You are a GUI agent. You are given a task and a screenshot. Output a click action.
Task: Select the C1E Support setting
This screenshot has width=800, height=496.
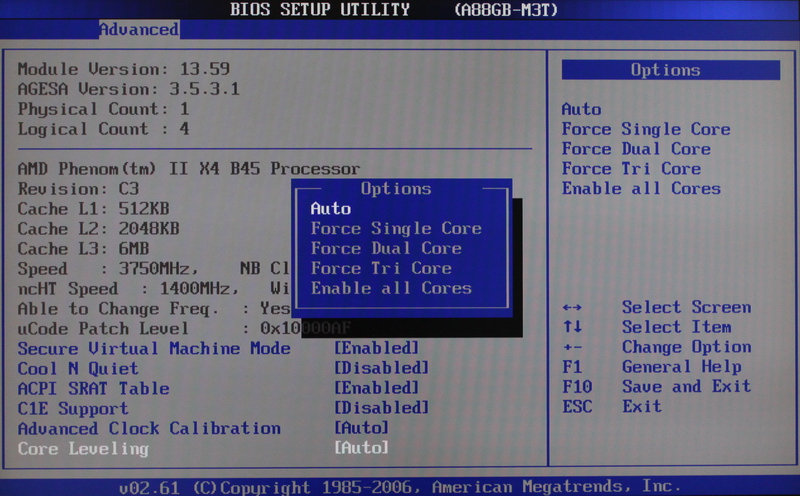click(73, 409)
